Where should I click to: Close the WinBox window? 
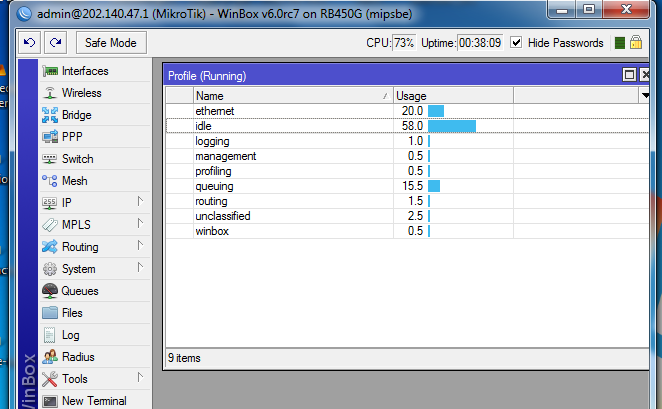(x=627, y=9)
